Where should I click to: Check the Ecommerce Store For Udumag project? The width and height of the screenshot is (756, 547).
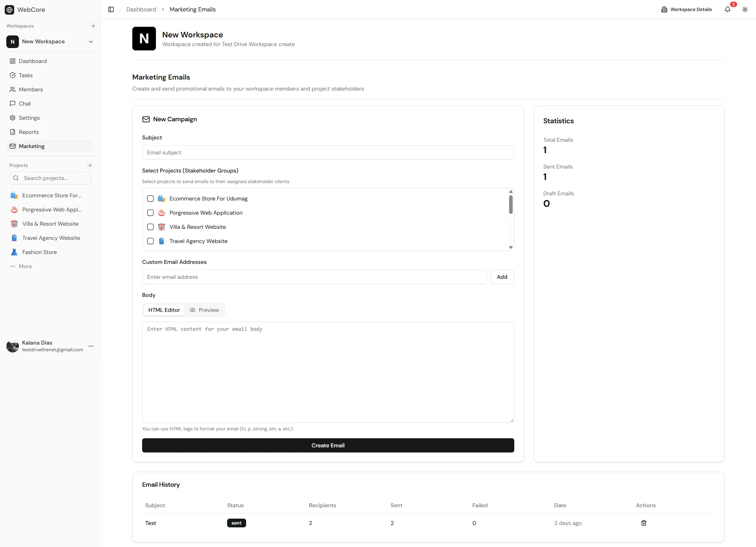150,198
